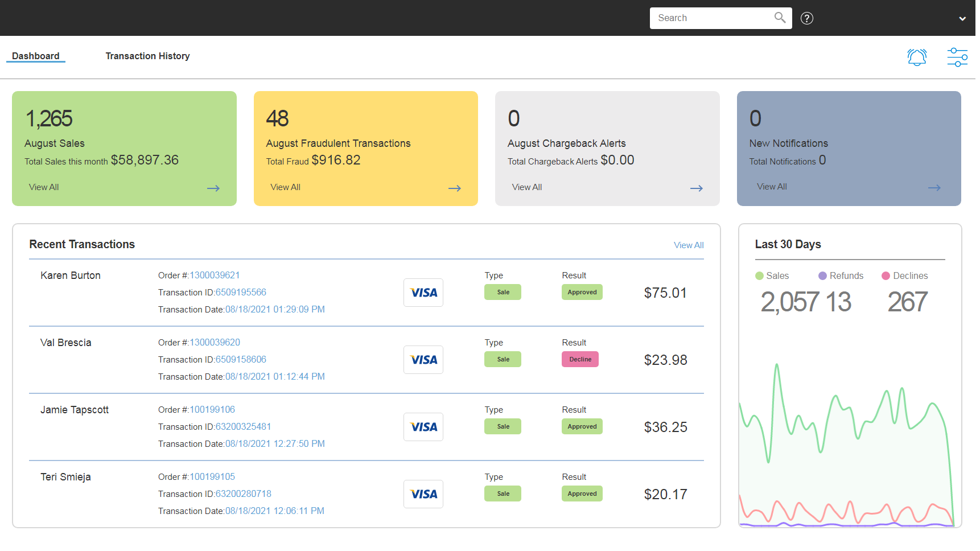Click Approved badge for Teri Smieja

(x=582, y=494)
